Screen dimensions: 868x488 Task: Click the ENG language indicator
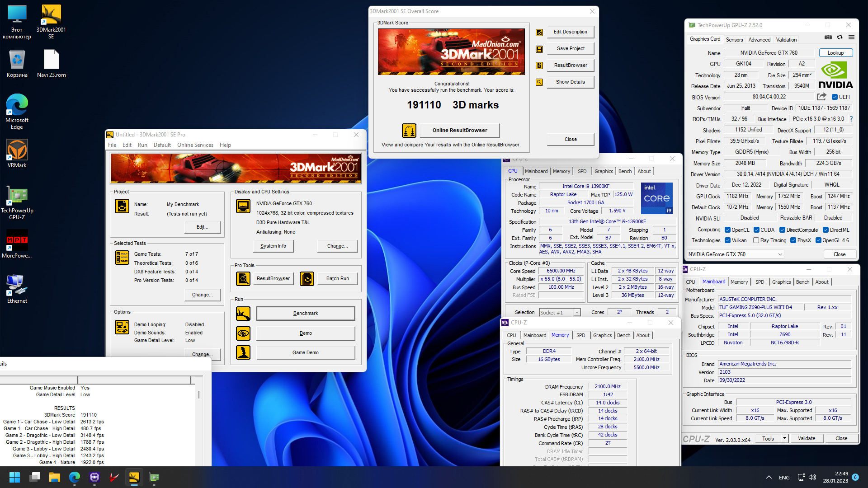784,478
